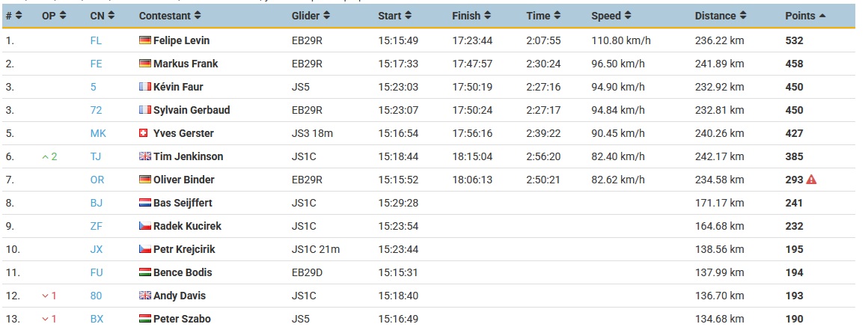Click the Swiss flag beside Yves Gerster
The width and height of the screenshot is (868, 330).
[145, 133]
